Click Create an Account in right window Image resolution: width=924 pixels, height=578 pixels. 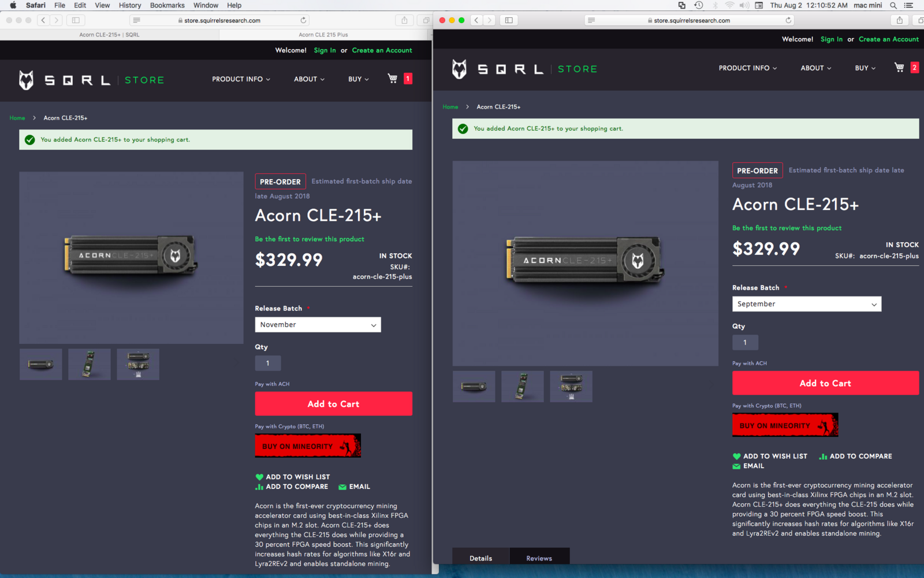pyautogui.click(x=889, y=39)
